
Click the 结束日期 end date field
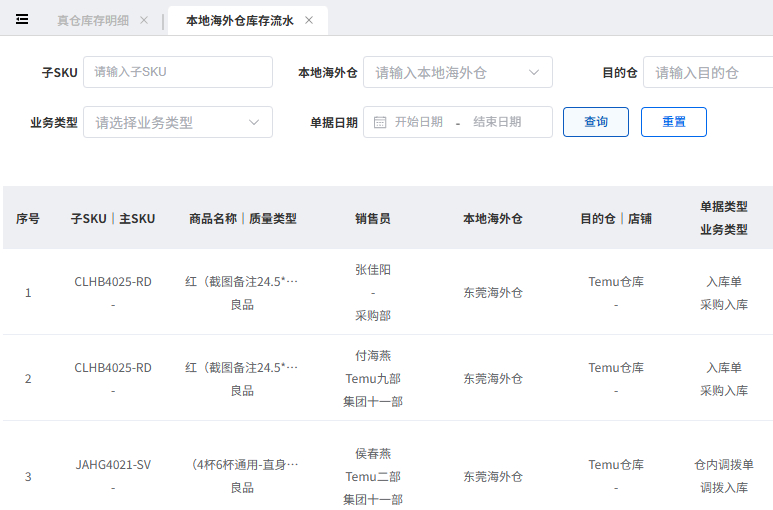(497, 122)
